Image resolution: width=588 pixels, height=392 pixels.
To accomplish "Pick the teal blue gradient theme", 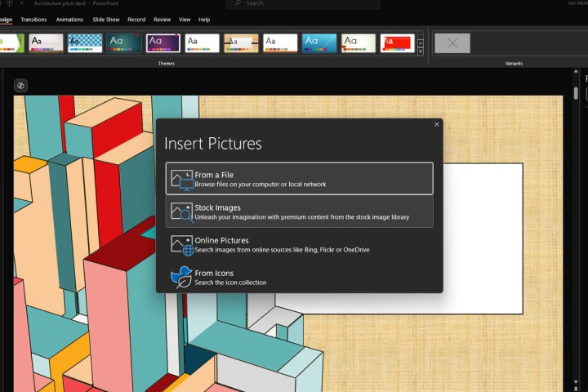I will click(x=319, y=42).
